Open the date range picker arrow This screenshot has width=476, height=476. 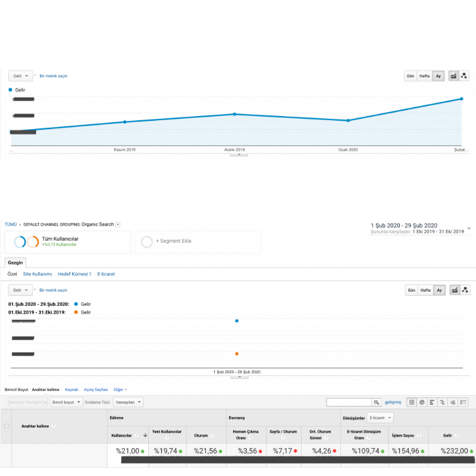tap(469, 228)
